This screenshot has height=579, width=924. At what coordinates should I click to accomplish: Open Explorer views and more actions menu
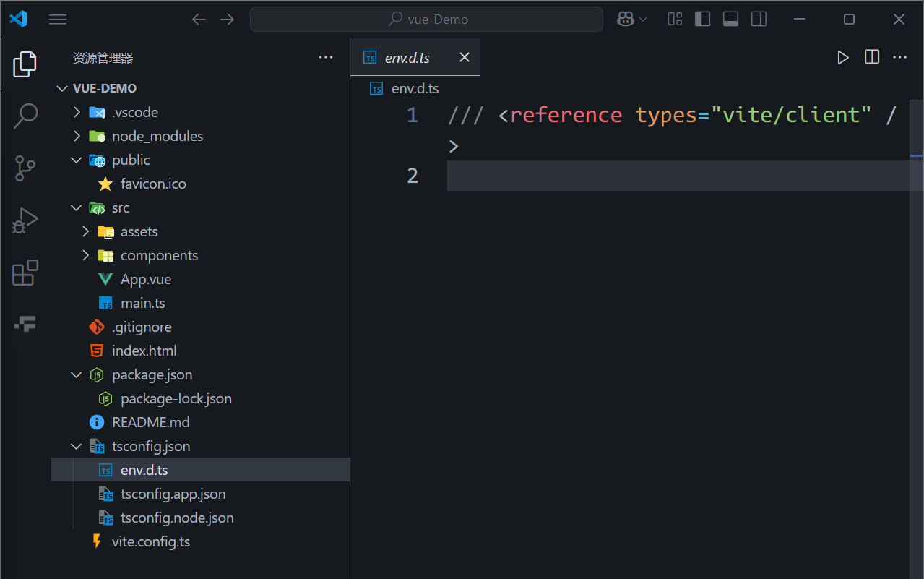[326, 58]
